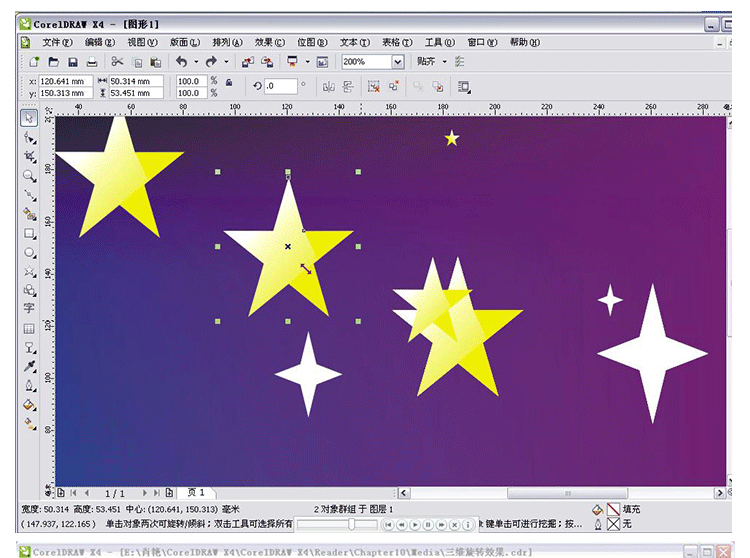The image size is (750, 558).
Task: Select the Ellipse tool
Action: click(x=30, y=252)
